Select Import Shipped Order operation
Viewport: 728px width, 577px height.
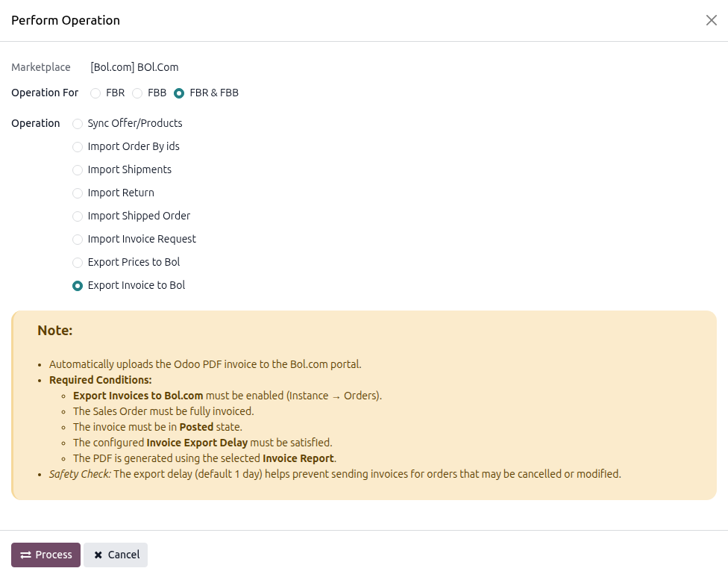point(78,216)
